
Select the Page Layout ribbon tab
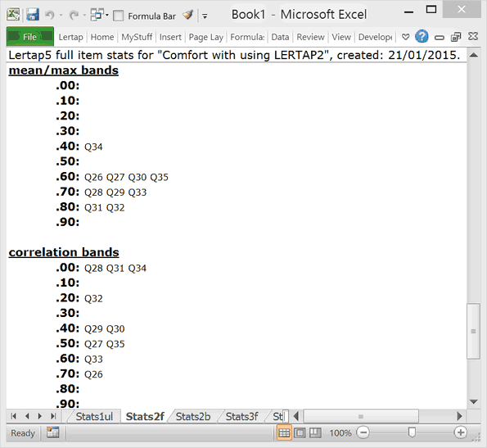pos(206,37)
